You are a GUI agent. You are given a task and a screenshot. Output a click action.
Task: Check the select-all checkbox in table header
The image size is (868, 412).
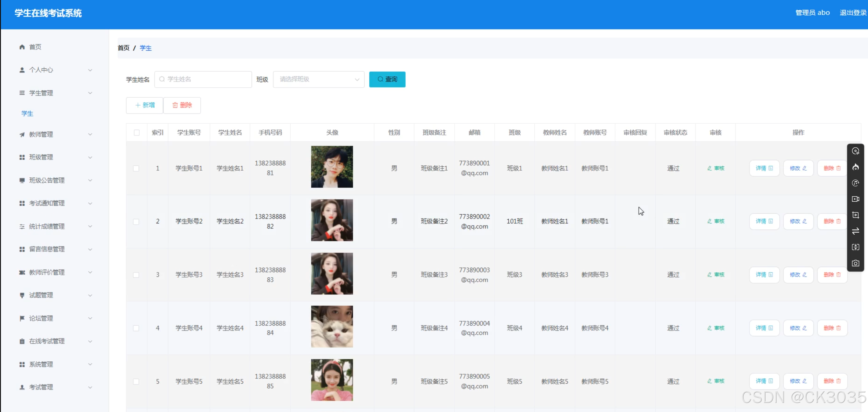tap(137, 133)
